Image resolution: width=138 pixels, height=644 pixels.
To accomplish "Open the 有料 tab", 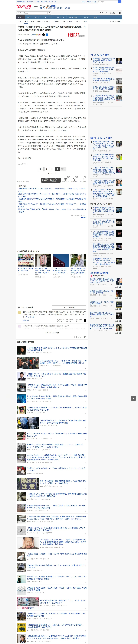I will coord(95,17).
